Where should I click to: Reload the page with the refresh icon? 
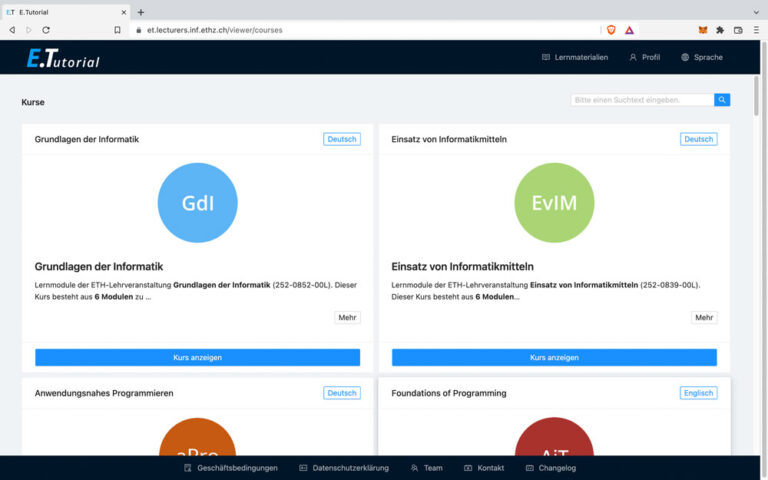coord(46,30)
